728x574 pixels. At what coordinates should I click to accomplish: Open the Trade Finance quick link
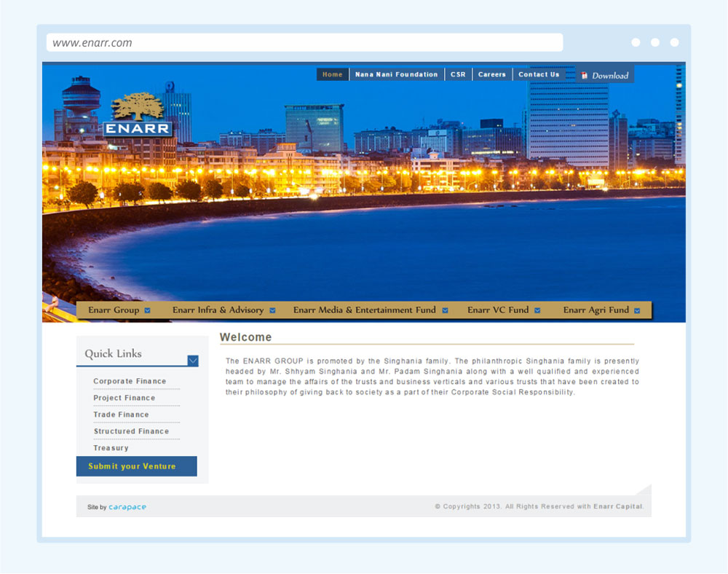click(x=121, y=414)
